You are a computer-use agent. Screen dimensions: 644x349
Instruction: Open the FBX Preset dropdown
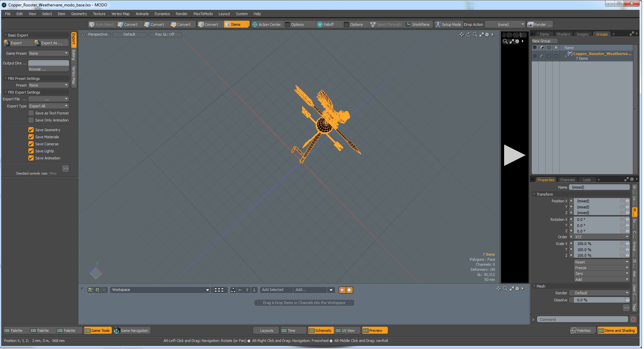tap(49, 85)
